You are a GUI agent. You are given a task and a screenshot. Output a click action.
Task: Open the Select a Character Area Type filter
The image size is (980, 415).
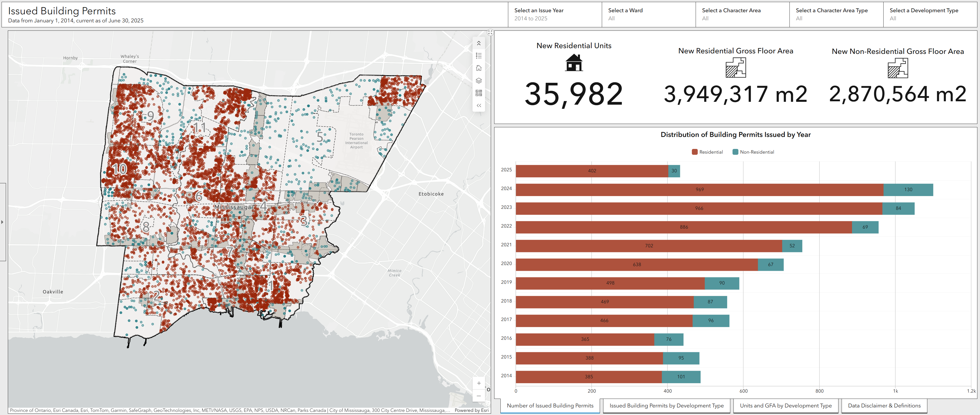(836, 14)
